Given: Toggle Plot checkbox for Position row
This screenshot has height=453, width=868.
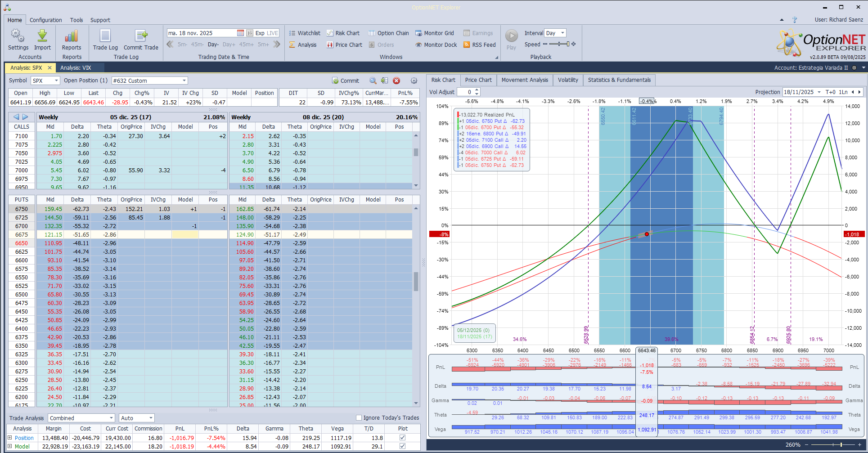Looking at the screenshot, I should click(403, 438).
